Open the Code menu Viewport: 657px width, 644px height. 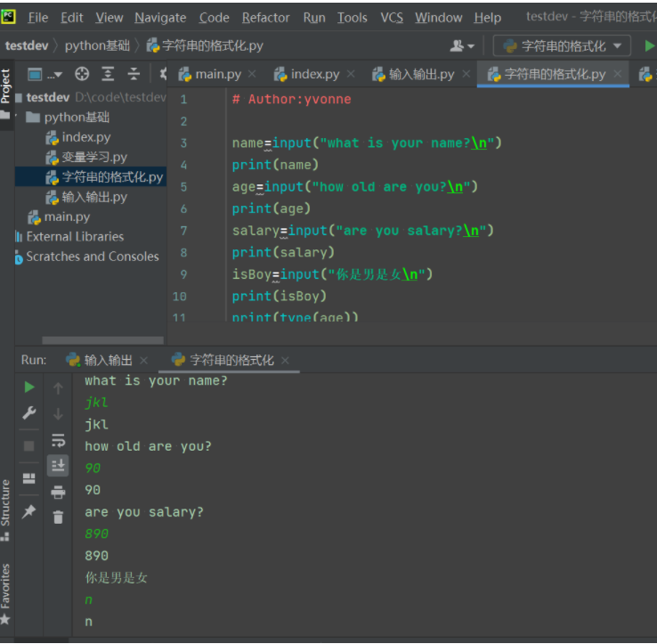(214, 18)
